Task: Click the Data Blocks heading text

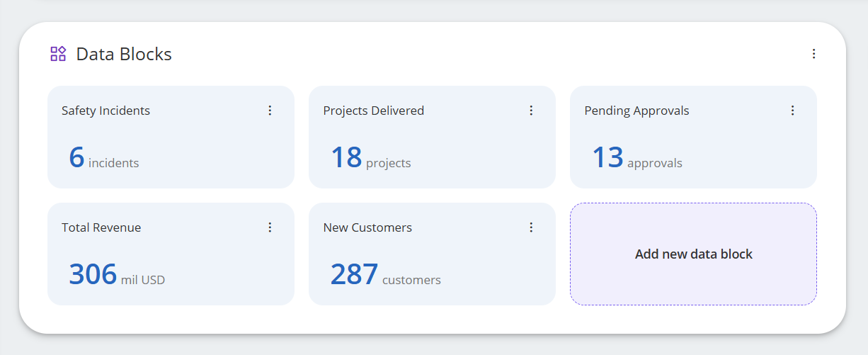Action: click(124, 54)
